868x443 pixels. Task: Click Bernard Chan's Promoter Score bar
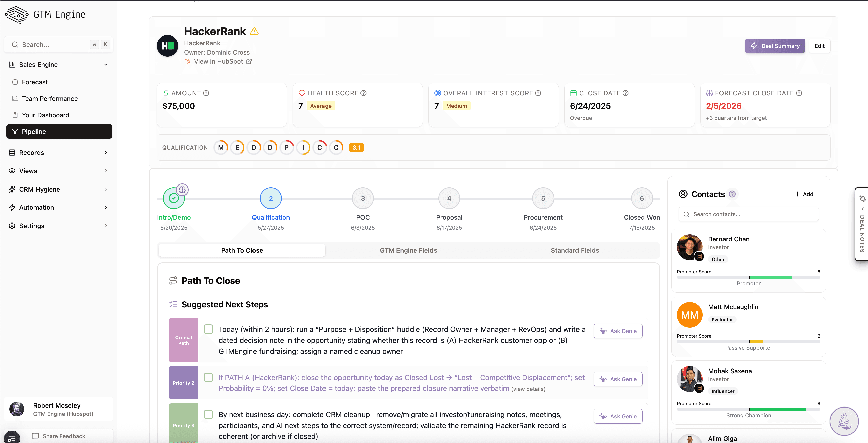coord(748,277)
